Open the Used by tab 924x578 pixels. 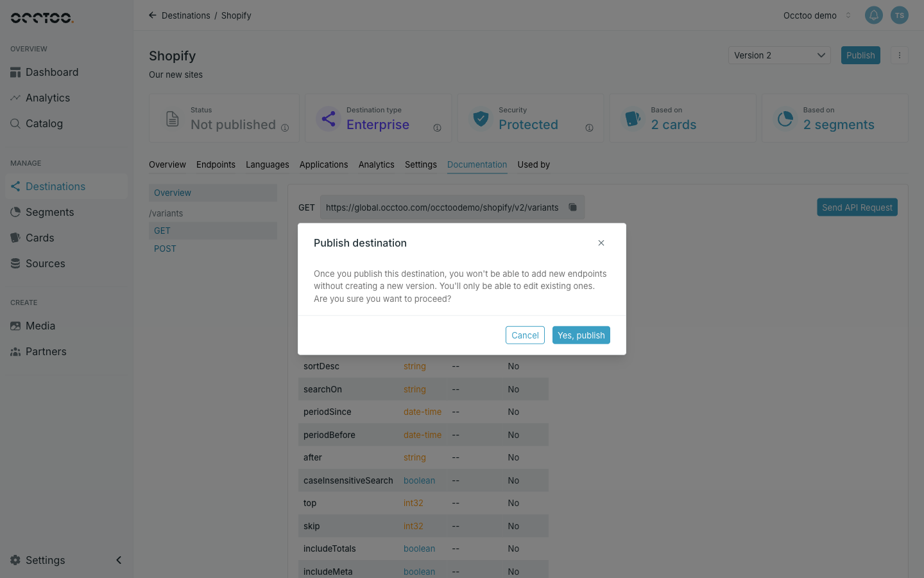[x=534, y=164]
